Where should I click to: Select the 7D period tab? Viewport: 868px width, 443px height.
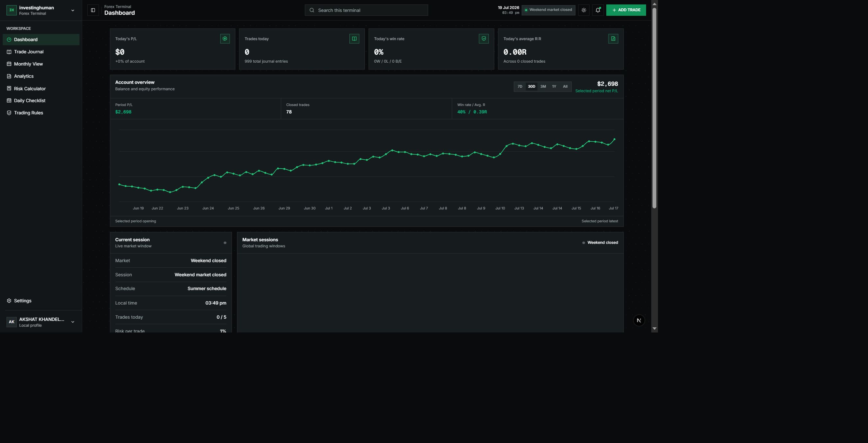point(520,87)
